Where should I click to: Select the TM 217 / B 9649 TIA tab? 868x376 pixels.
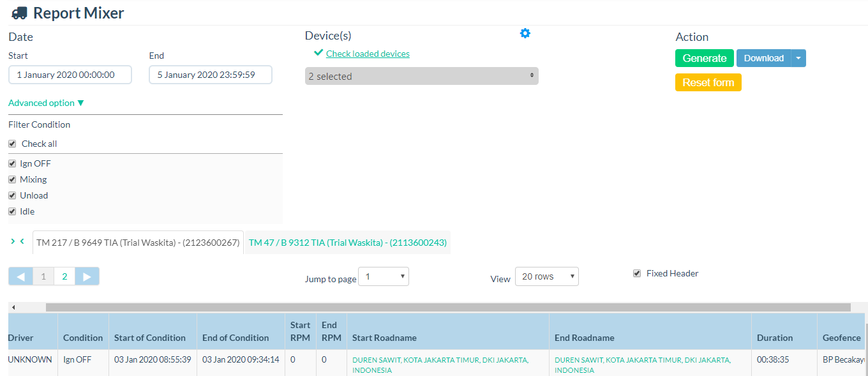coord(138,243)
